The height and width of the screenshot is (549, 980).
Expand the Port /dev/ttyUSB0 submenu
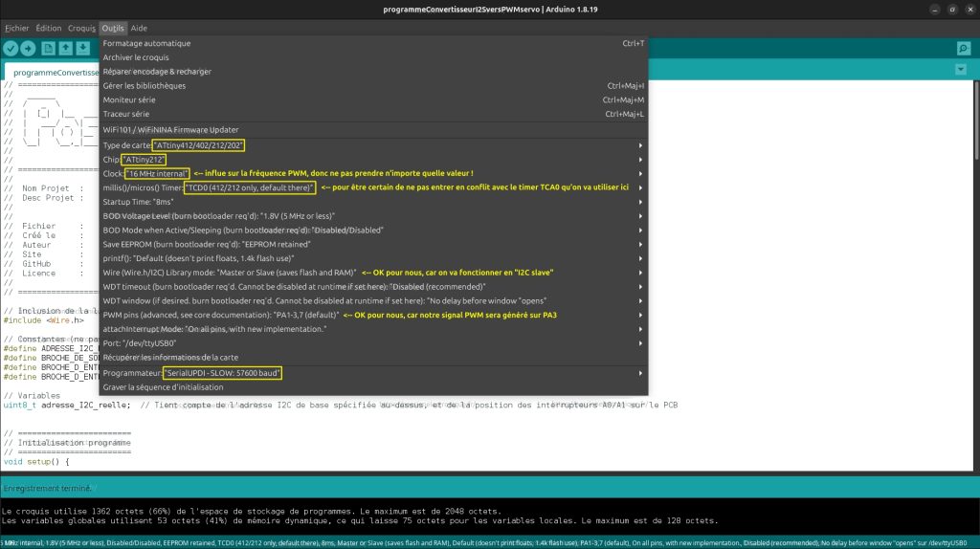(373, 343)
